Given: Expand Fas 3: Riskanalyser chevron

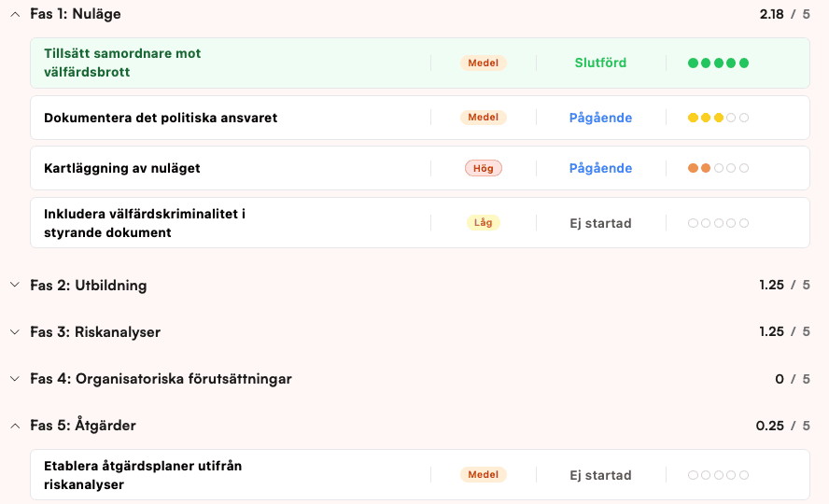Looking at the screenshot, I should [15, 331].
